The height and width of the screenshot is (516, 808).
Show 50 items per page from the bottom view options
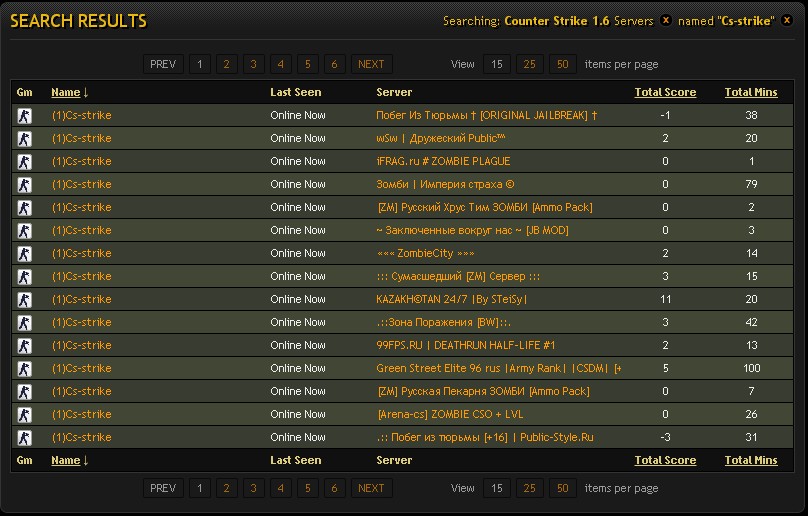point(562,488)
